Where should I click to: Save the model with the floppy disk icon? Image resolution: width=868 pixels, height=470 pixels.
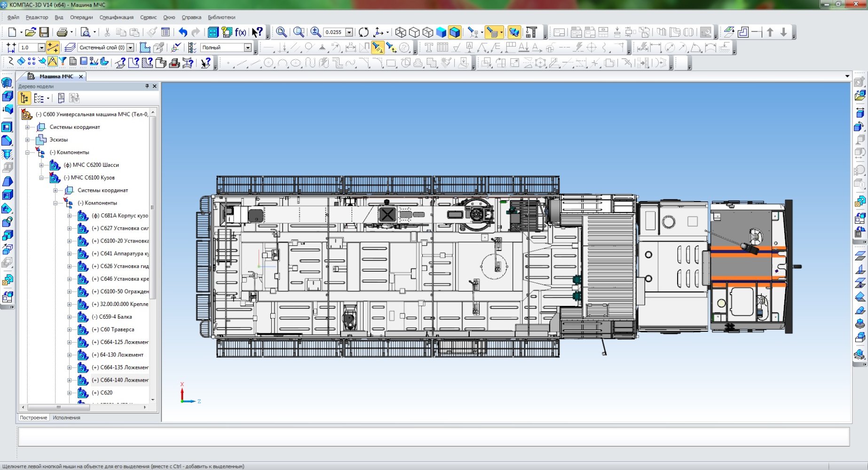point(44,32)
